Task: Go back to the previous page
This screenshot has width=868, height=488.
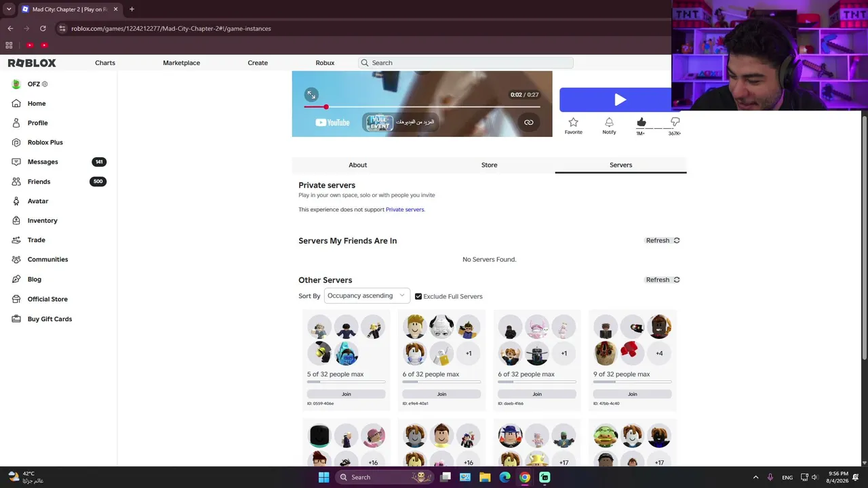Action: pyautogui.click(x=10, y=28)
